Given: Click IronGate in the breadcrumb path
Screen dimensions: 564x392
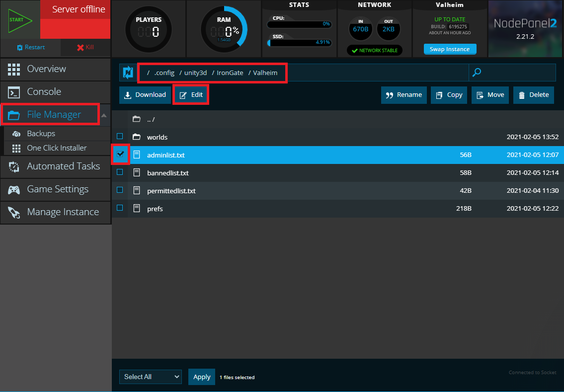Looking at the screenshot, I should pyautogui.click(x=230, y=73).
